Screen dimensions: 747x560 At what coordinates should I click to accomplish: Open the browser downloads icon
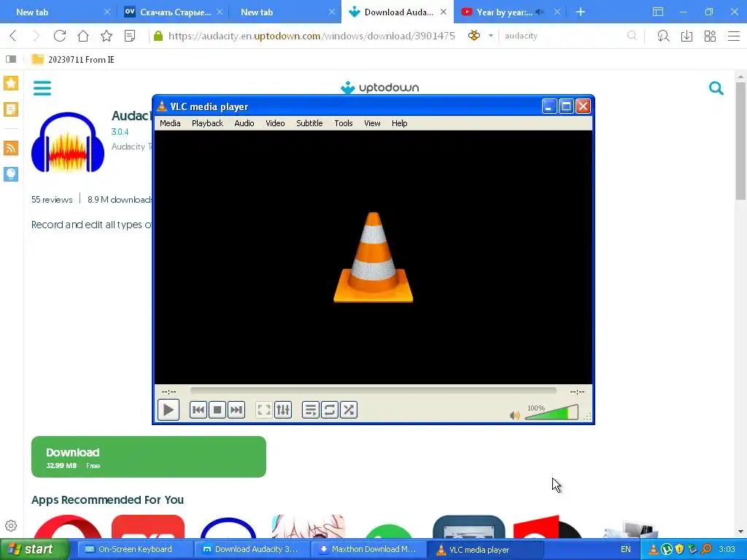coord(686,36)
